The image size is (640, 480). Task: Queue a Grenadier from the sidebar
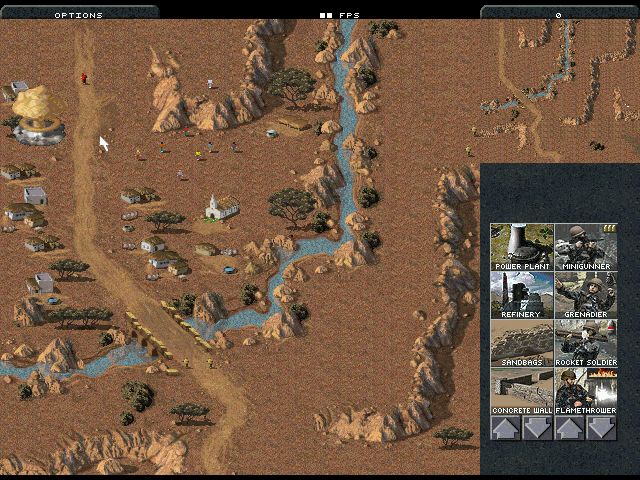click(586, 295)
